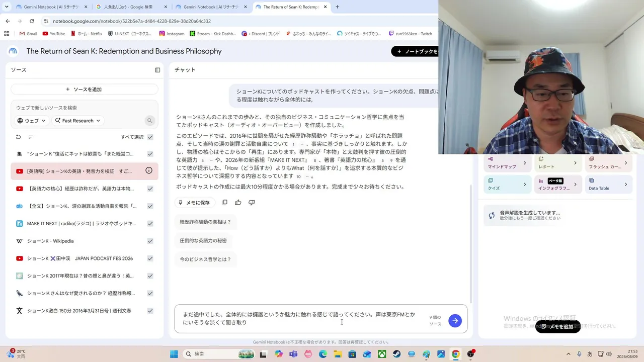Uncheck the JAPAN PODCAST FES 2026 source checkbox
Image resolution: width=644 pixels, height=362 pixels.
tap(150, 258)
